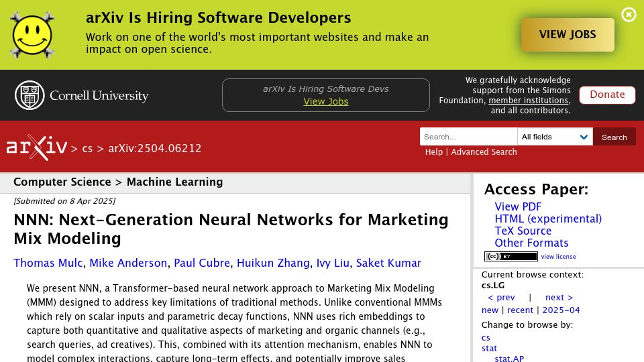This screenshot has width=644, height=362.
Task: Open author Thomas Mulc
Action: (x=48, y=263)
